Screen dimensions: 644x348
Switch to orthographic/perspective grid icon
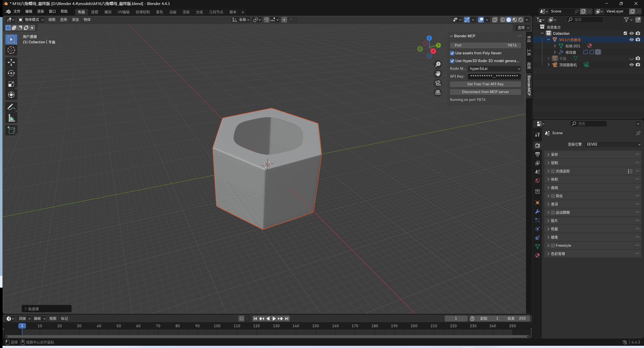438,92
